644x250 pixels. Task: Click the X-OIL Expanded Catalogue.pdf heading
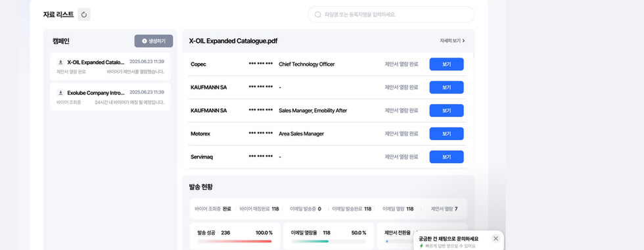tap(233, 41)
